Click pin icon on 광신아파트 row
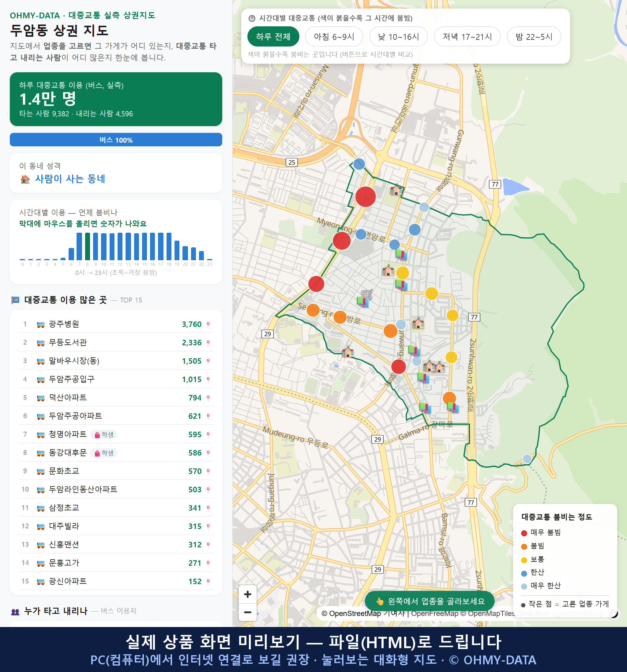This screenshot has height=672, width=627. pos(208,582)
